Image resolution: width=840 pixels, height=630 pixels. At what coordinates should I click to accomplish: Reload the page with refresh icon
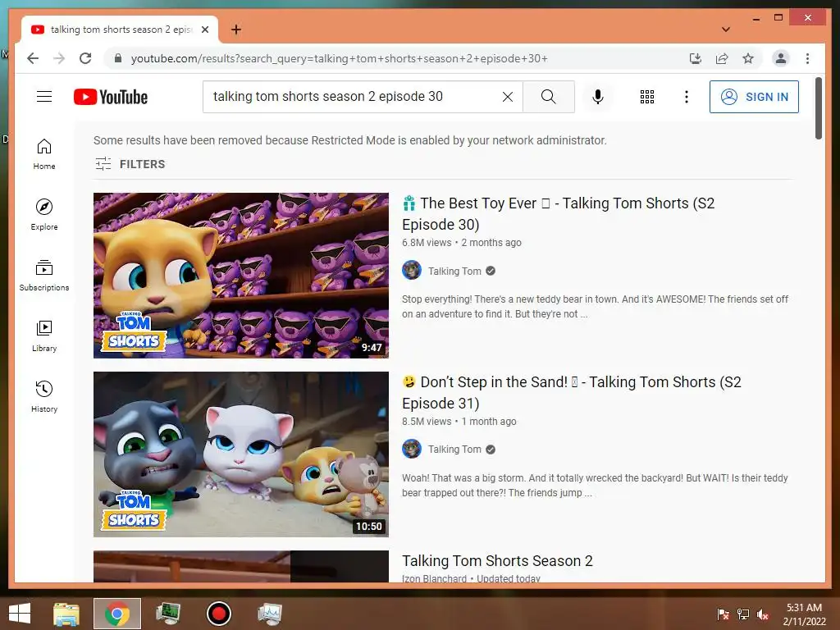(x=85, y=58)
